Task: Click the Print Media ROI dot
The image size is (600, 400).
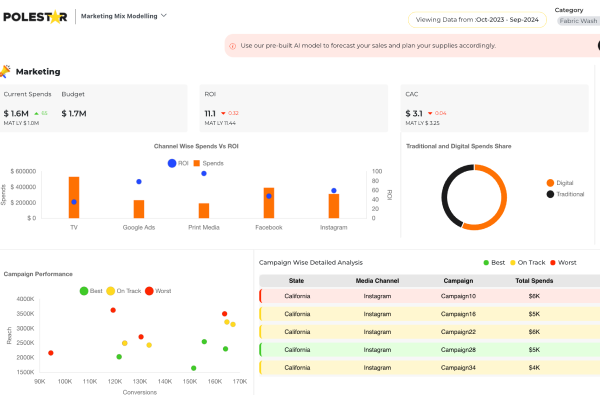Action: 204,173
